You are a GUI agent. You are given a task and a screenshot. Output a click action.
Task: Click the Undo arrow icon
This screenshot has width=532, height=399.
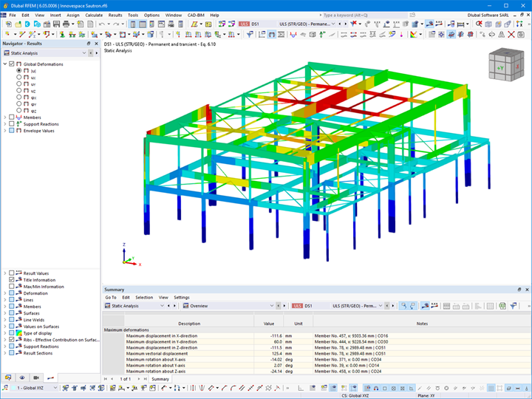point(102,24)
